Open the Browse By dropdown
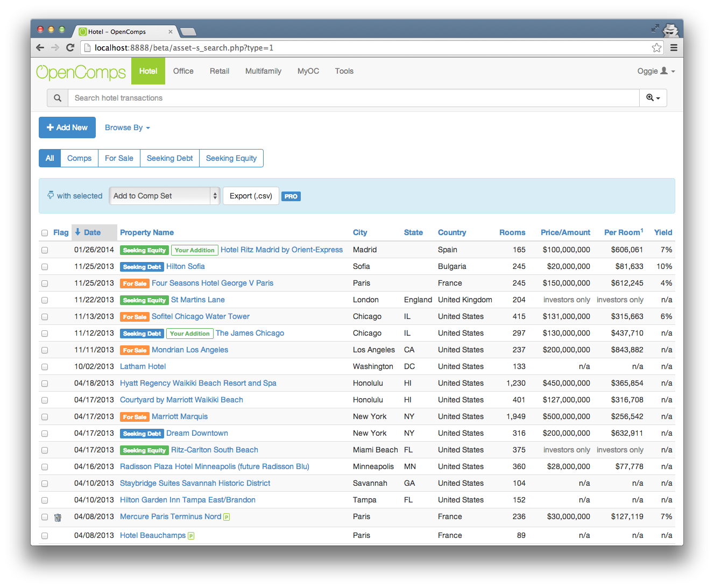 128,127
